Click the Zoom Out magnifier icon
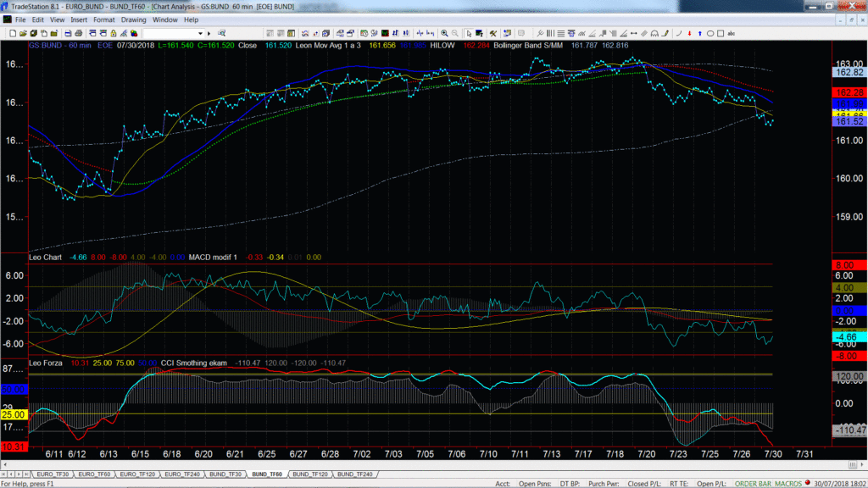The height and width of the screenshot is (488, 868). [x=454, y=33]
